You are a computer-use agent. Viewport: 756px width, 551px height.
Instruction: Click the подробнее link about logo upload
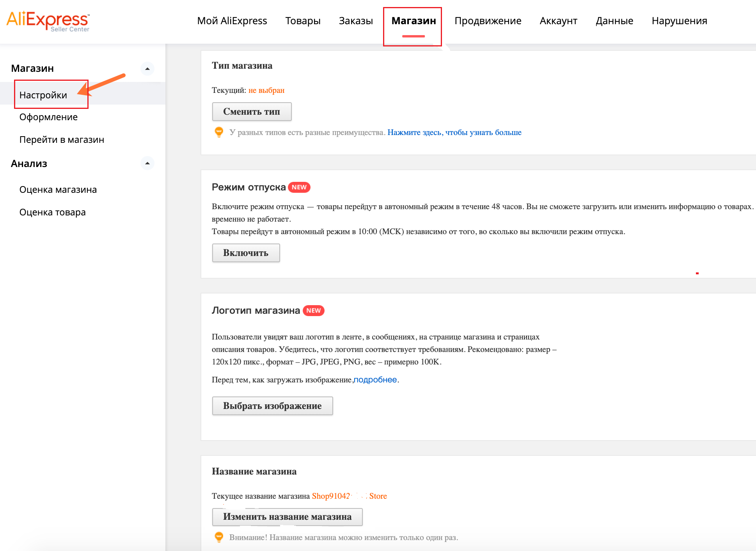[375, 379]
